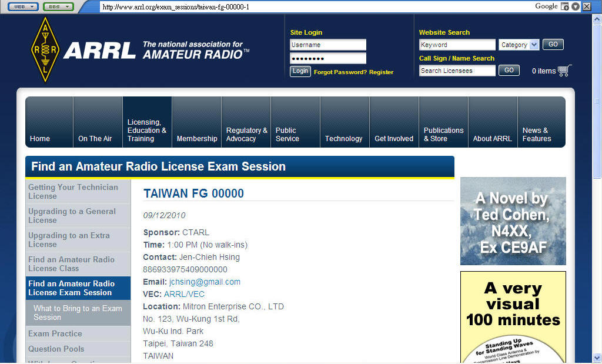Click the 'Contact: Jen-Chieh Hsing' line
Image resolution: width=602 pixels, height=364 pixels.
click(191, 257)
